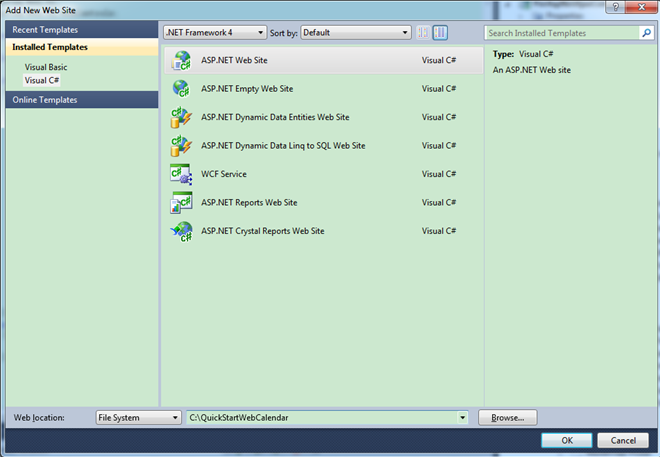Click the Cancel button
Image resolution: width=660 pixels, height=457 pixels.
(623, 440)
